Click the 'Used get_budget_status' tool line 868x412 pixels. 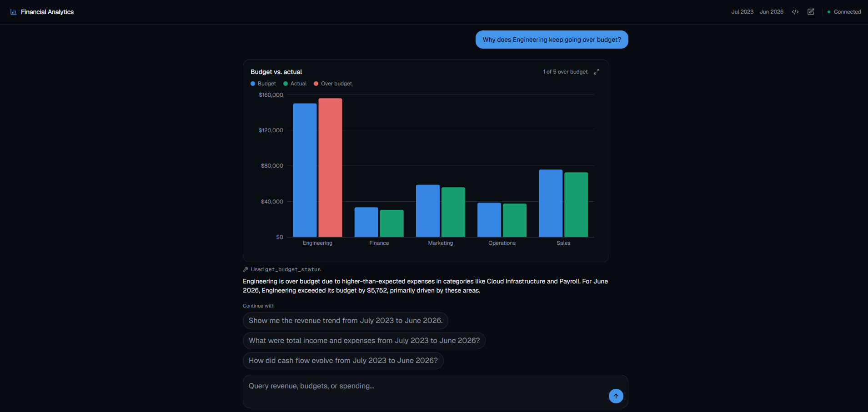pyautogui.click(x=282, y=269)
